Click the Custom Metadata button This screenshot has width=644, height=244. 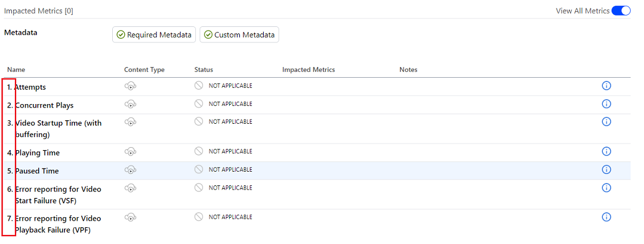click(239, 35)
